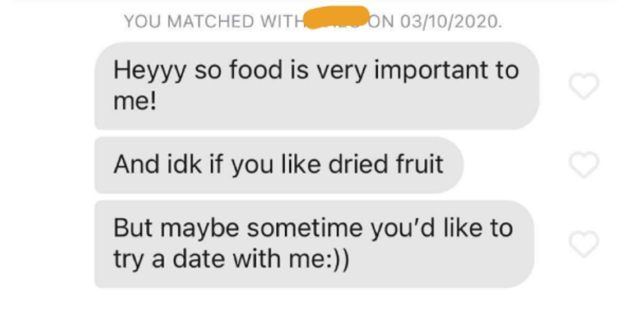Tap the orange redacted match name

pos(336,17)
